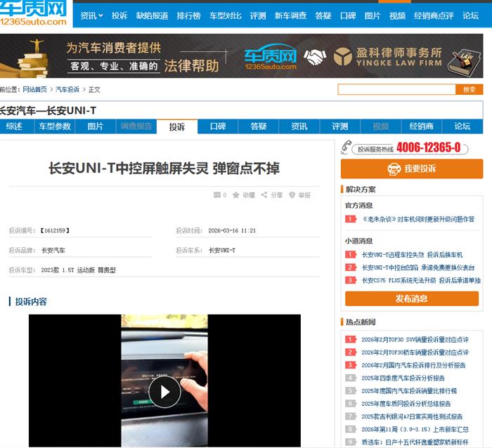This screenshot has height=448, width=492.
Task: Click the 车质网 logo at top left
Action: (x=34, y=13)
